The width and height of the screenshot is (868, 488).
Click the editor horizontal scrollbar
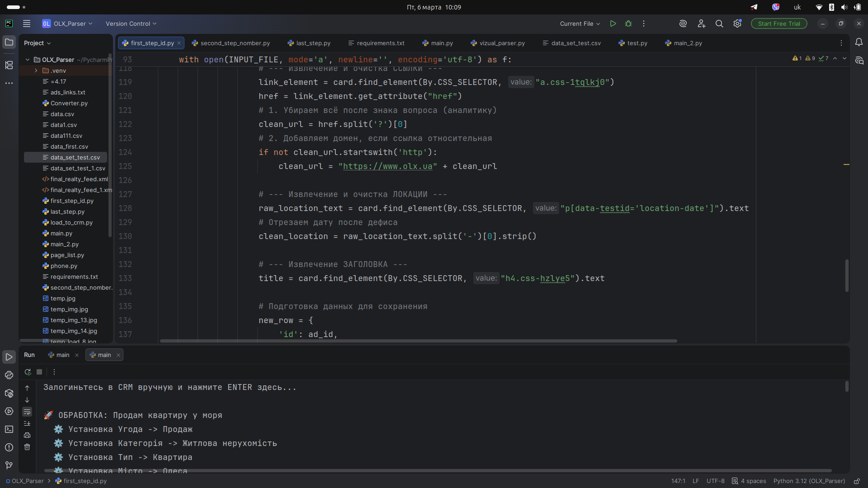[x=418, y=341]
